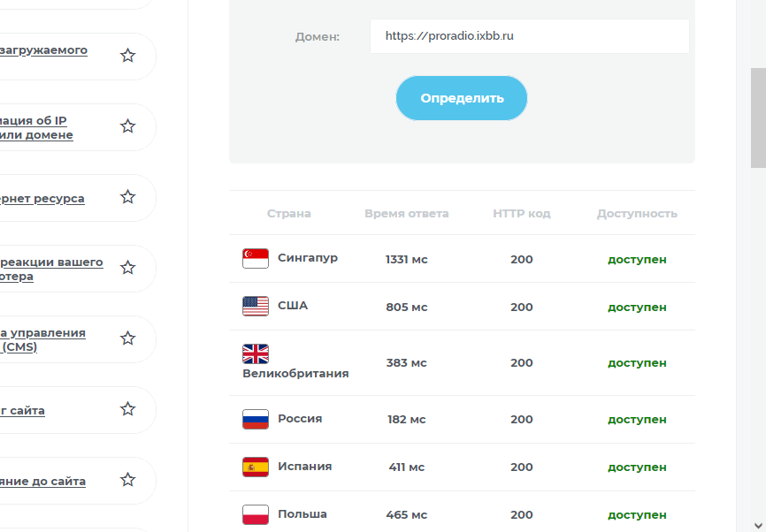The image size is (766, 532).
Task: Click the page scrollbar thumb
Action: [x=758, y=118]
